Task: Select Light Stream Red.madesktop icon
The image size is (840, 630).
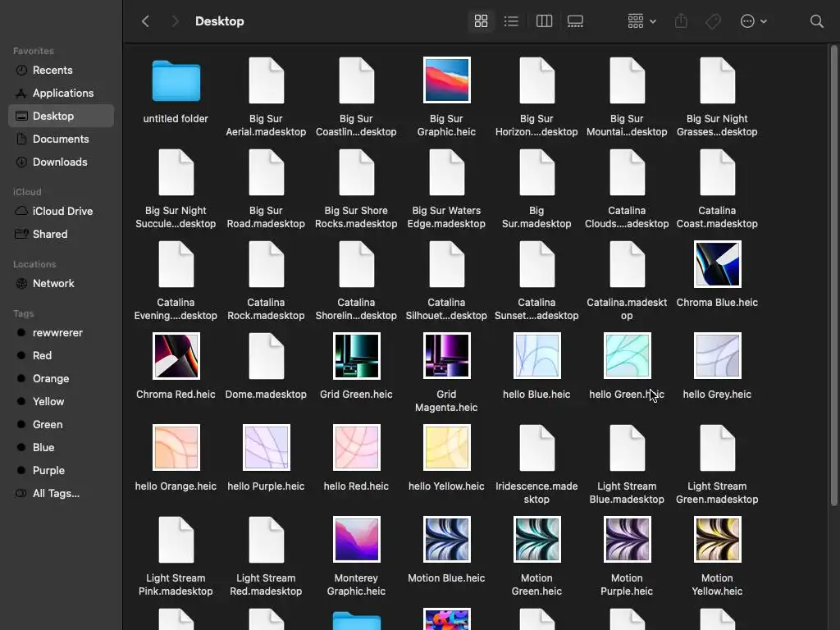Action: tap(267, 540)
